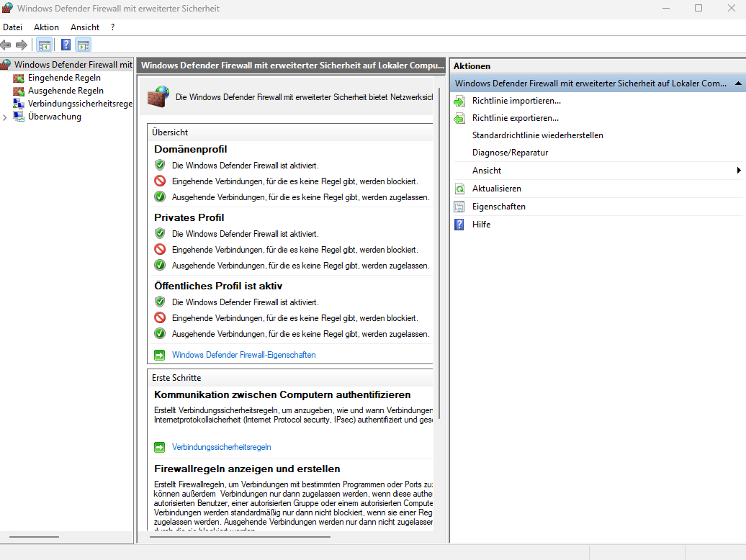Click Firewallregeln anzeigen und erstellen heading
The height and width of the screenshot is (560, 746).
click(247, 469)
